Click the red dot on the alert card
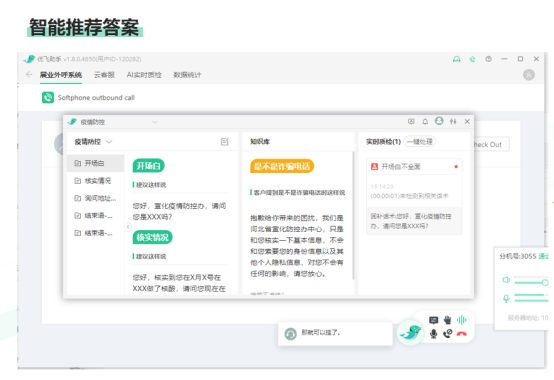 click(x=456, y=167)
